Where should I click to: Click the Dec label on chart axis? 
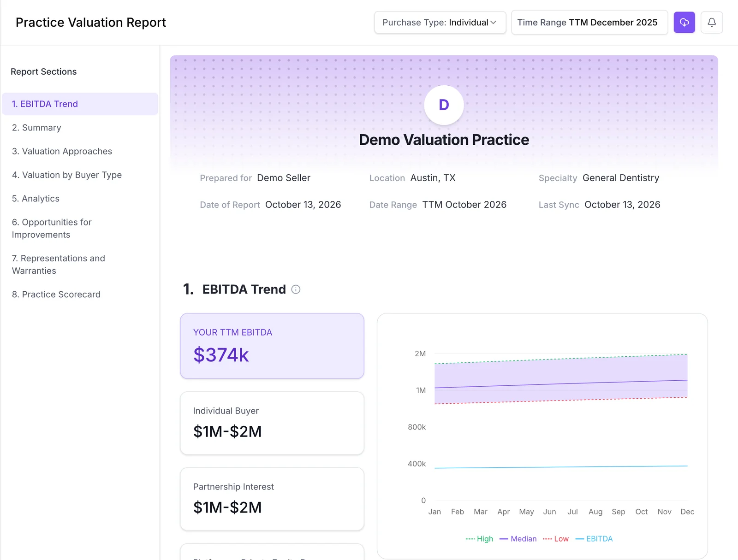pyautogui.click(x=687, y=512)
